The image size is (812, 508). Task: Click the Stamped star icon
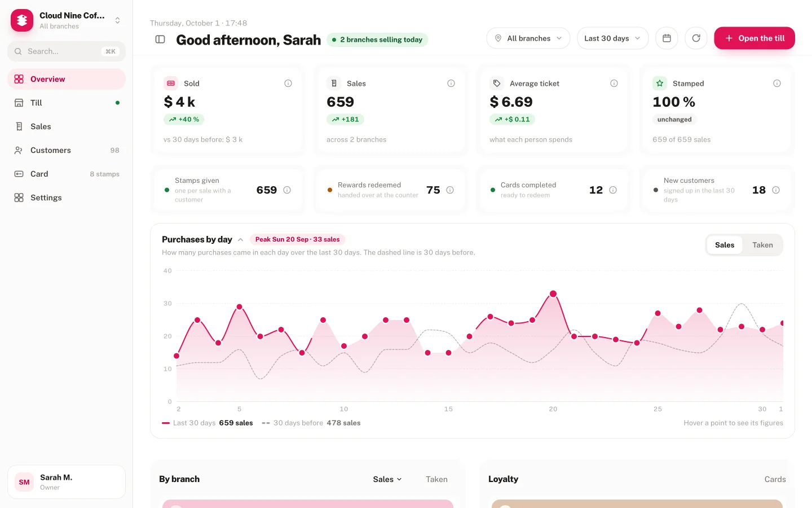pos(660,84)
